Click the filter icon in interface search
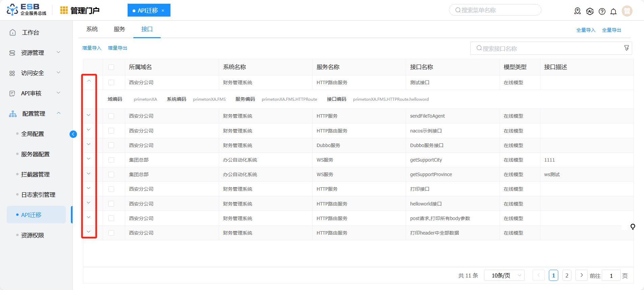Image resolution: width=644 pixels, height=290 pixels. (x=626, y=48)
